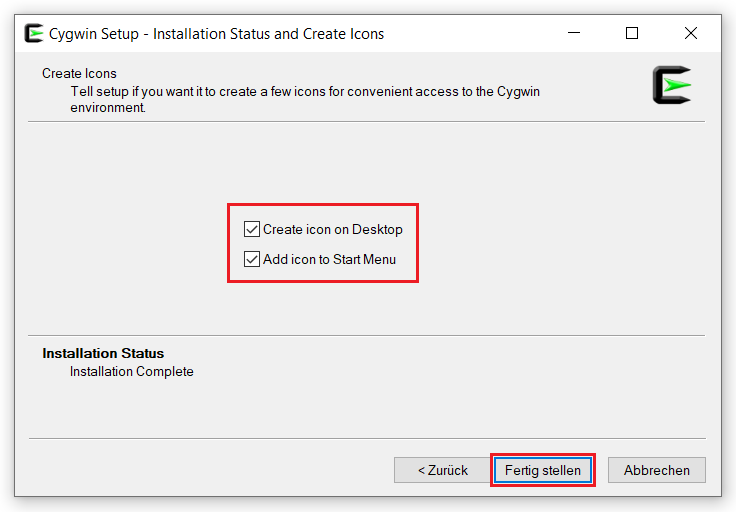This screenshot has width=736, height=512.
Task: Cancel setup with the Abbrechen button
Action: click(656, 470)
